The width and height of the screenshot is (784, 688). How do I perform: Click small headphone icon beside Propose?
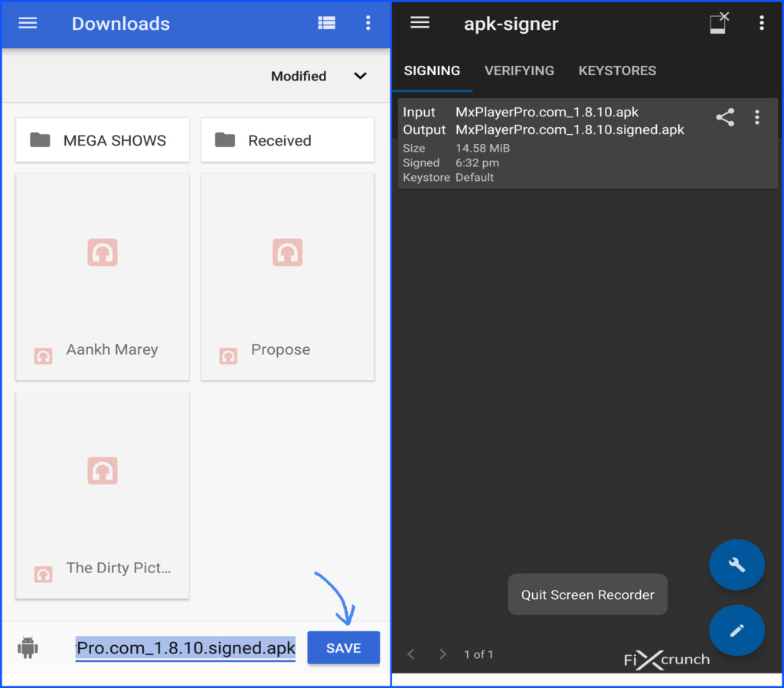coord(228,356)
